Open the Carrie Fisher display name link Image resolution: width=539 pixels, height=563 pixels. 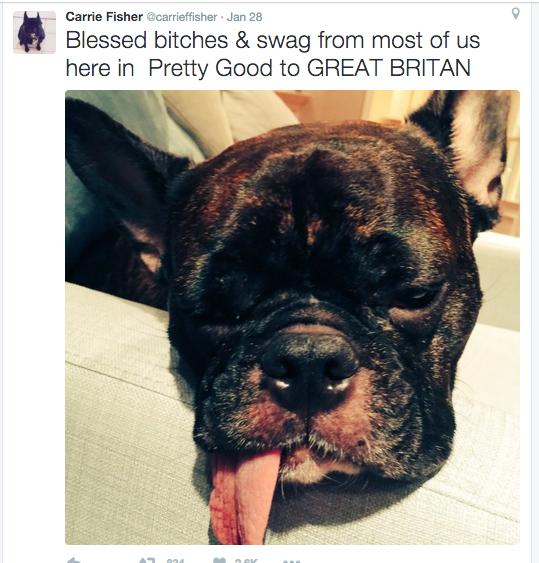104,17
